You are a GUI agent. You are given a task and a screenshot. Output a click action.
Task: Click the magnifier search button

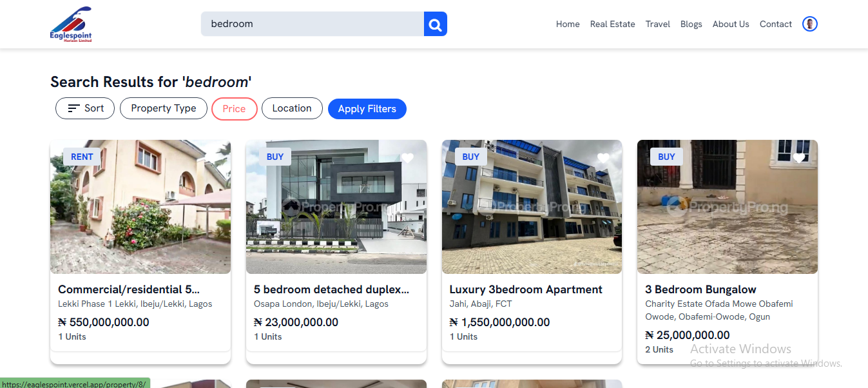[436, 24]
